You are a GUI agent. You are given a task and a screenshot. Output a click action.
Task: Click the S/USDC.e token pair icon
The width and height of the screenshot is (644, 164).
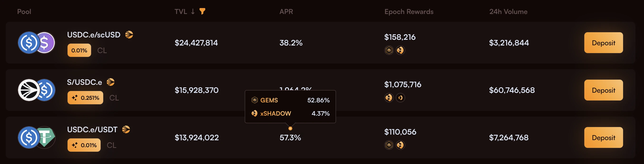click(x=36, y=90)
